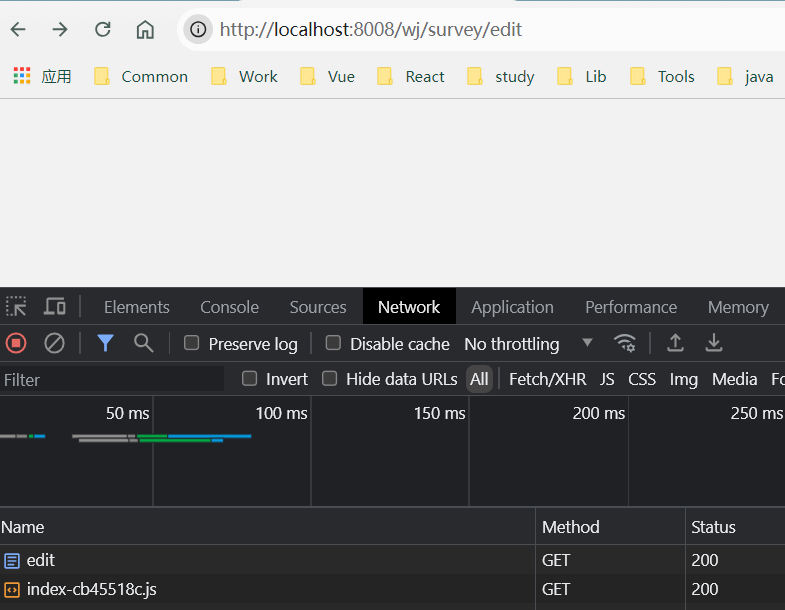The height and width of the screenshot is (610, 785).
Task: Clear the network log icon
Action: (x=54, y=344)
